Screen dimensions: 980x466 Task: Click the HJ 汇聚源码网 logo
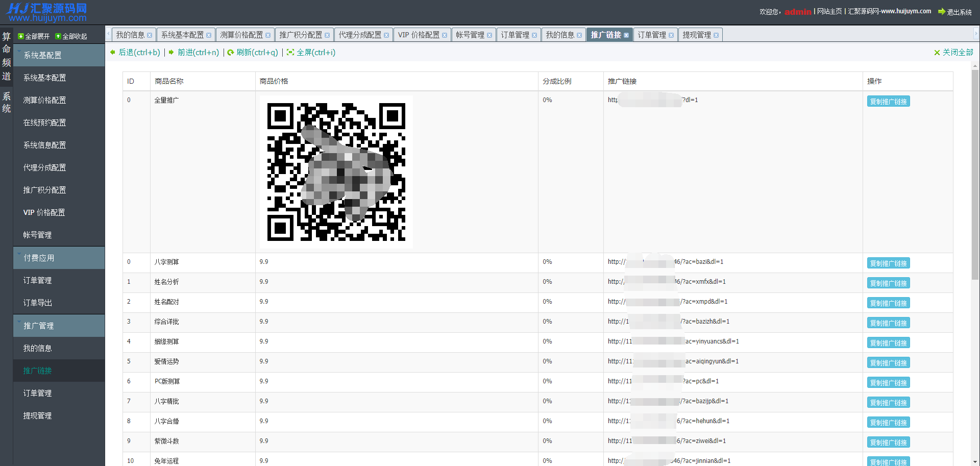point(47,12)
